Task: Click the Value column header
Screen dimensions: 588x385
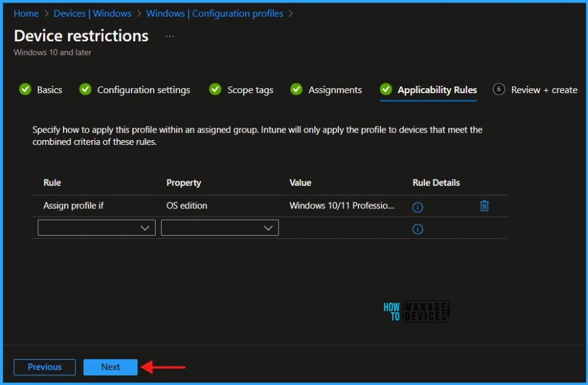Action: tap(300, 183)
